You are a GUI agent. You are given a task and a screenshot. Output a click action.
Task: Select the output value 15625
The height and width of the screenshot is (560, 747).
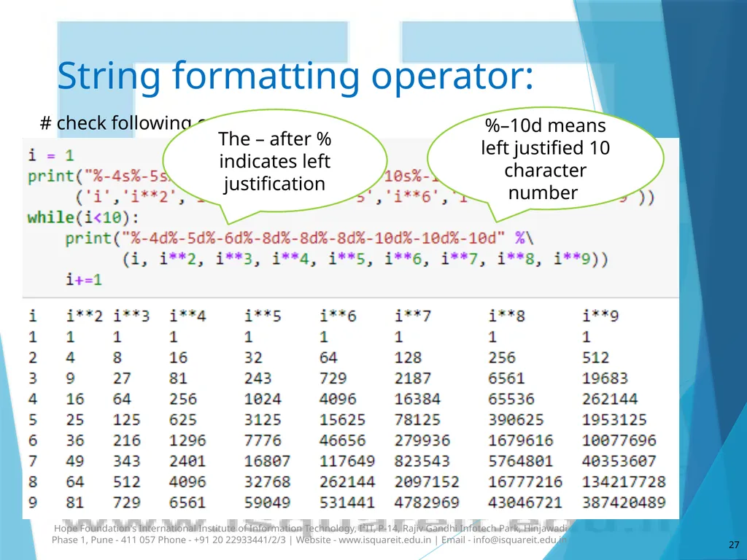point(343,419)
